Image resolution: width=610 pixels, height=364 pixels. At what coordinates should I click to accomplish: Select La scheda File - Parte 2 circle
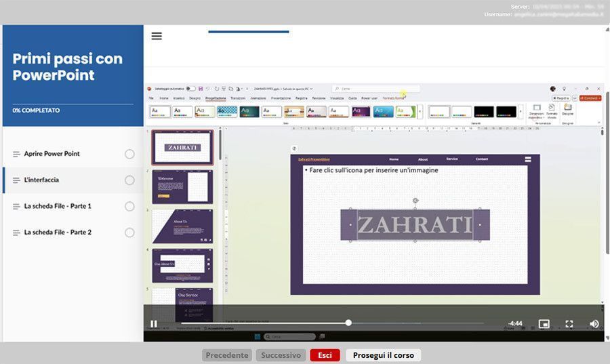pyautogui.click(x=129, y=232)
